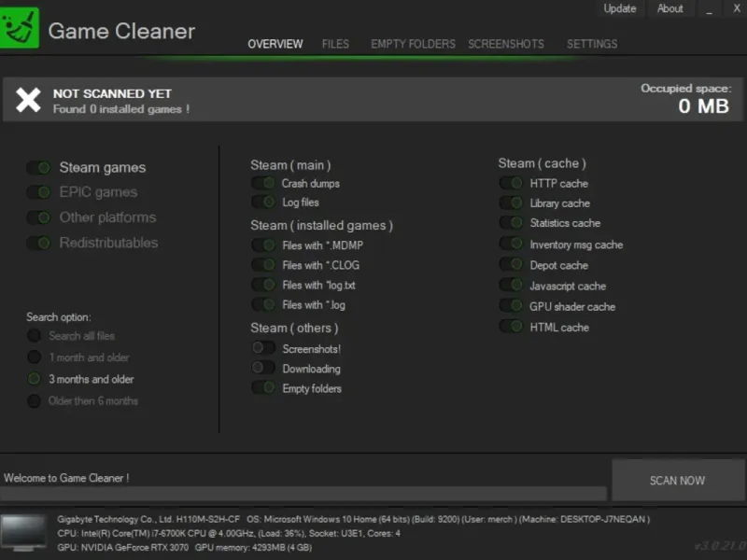The image size is (747, 560).
Task: Toggle the EPIC games switch
Action: pos(38,192)
